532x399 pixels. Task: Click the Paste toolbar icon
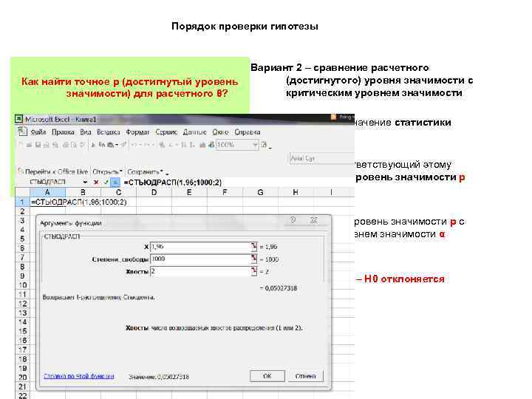110,145
